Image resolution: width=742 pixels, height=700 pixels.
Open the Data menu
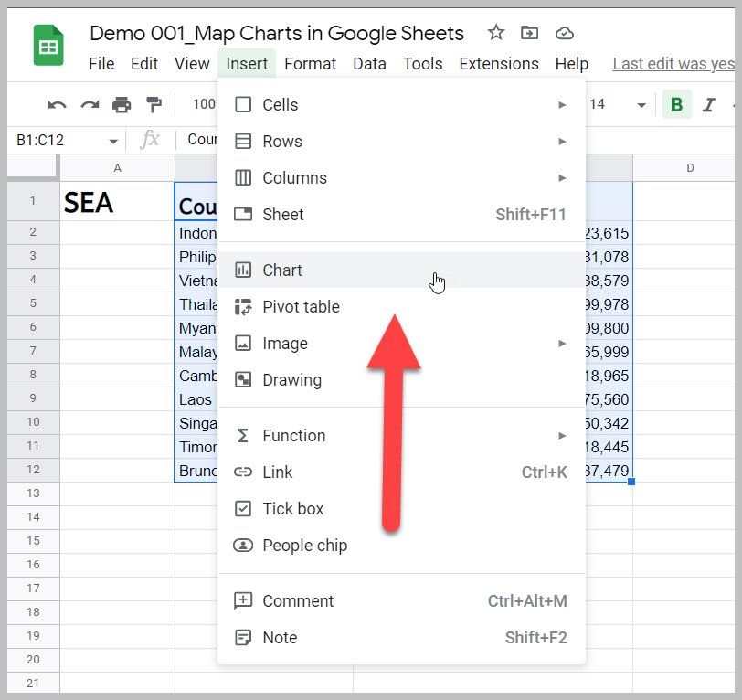coord(369,63)
